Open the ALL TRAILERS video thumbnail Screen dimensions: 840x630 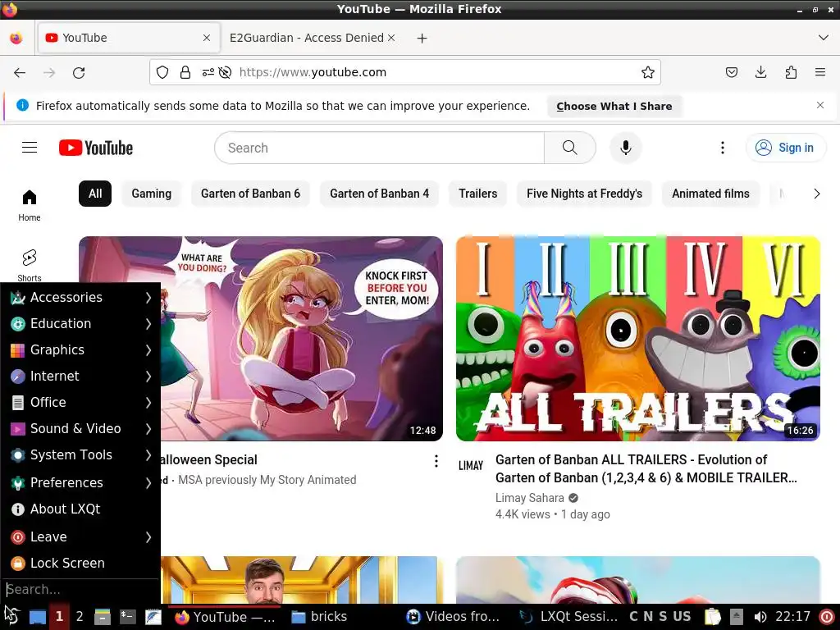[638, 339]
